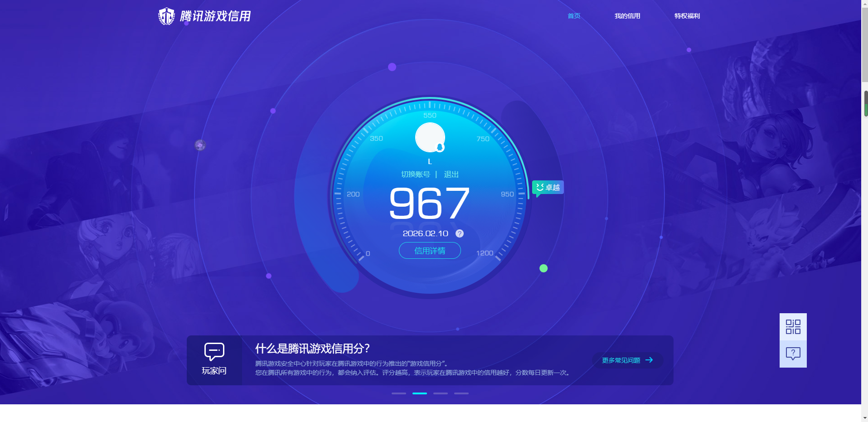Image resolution: width=868 pixels, height=422 pixels.
Task: Click the 退出 logout link
Action: tap(452, 174)
